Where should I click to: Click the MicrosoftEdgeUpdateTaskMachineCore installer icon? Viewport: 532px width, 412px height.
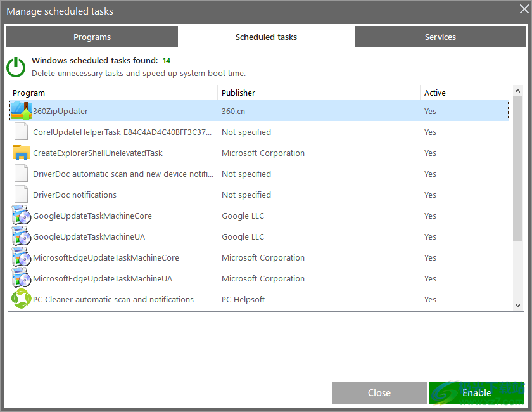coord(22,257)
